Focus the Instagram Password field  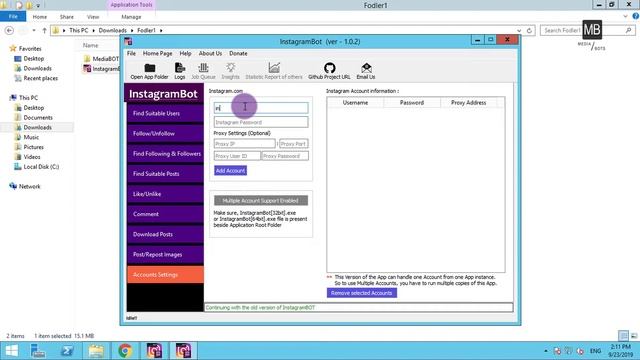click(x=261, y=122)
